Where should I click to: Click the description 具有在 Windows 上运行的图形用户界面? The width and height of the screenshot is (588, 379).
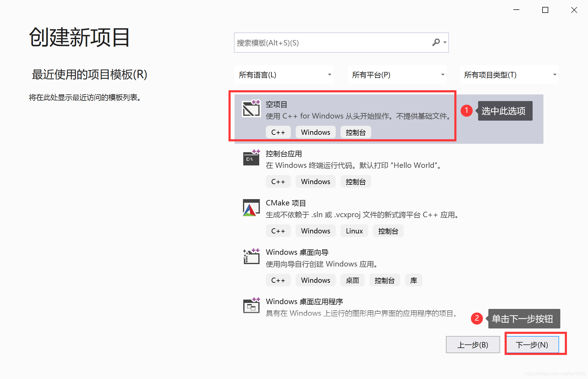pyautogui.click(x=362, y=313)
